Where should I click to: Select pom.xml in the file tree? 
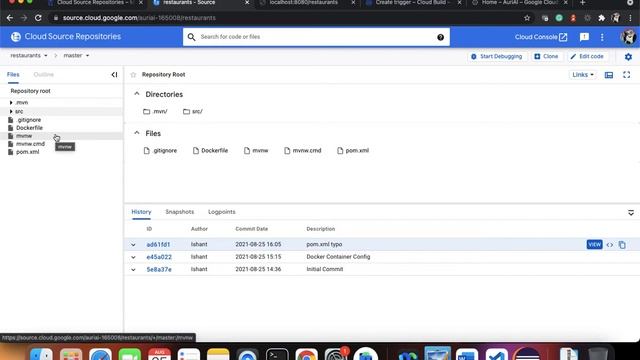28,152
